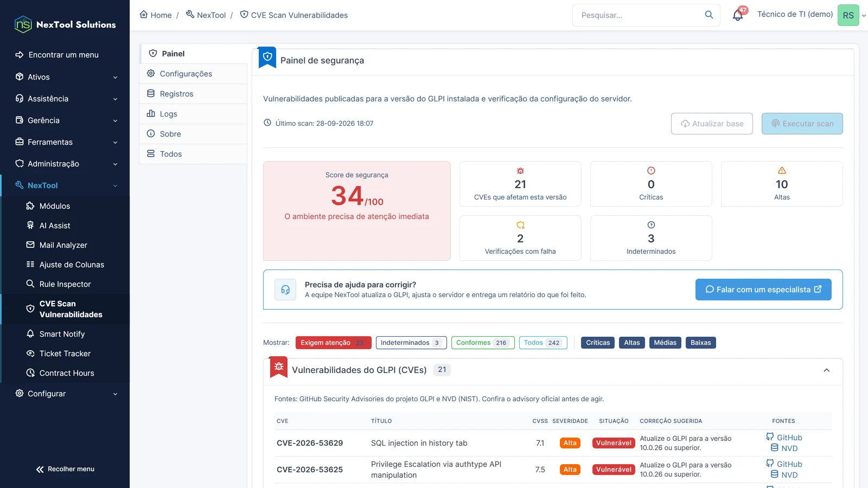Open the Registros tab
This screenshot has width=868, height=488.
[193, 94]
